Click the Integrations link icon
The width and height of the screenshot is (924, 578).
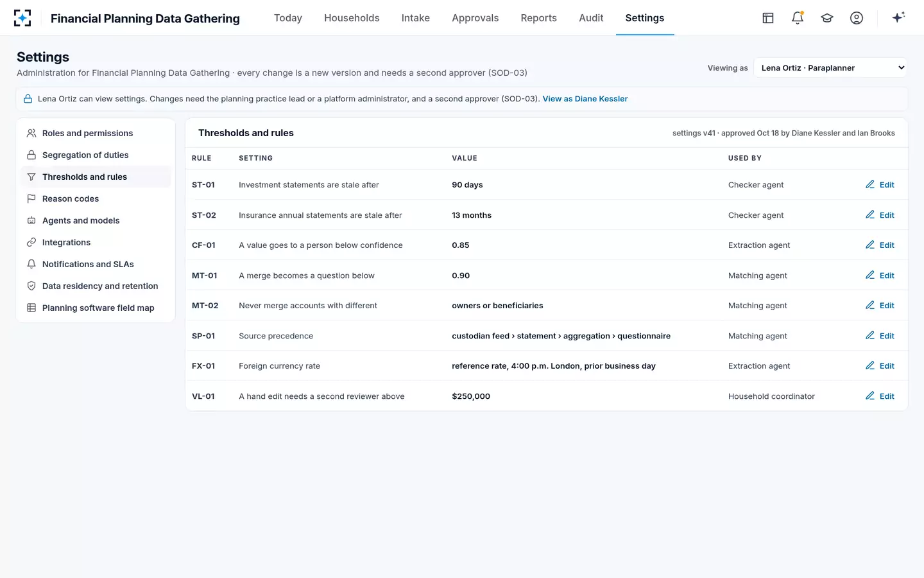click(x=31, y=242)
